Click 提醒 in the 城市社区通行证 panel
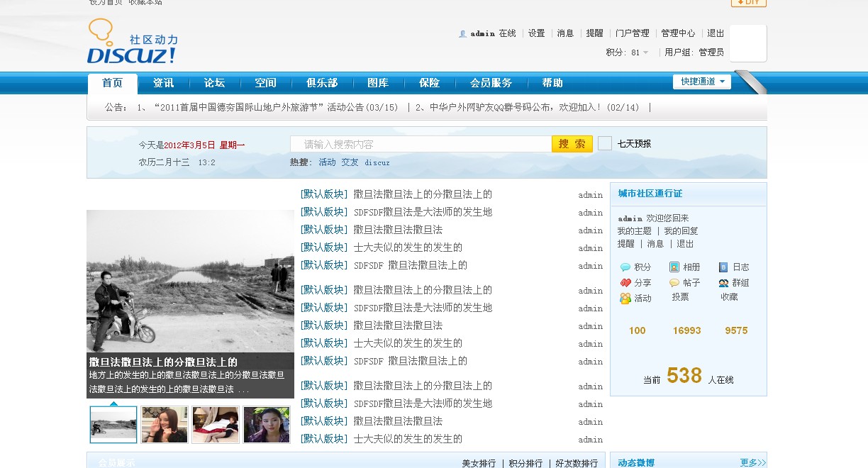The height and width of the screenshot is (468, 868). pos(625,244)
